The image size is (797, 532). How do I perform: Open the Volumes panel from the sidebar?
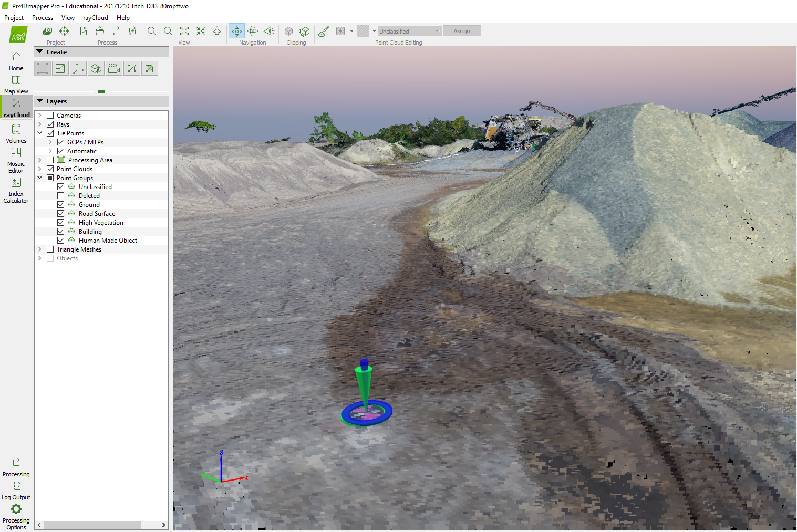click(x=16, y=133)
